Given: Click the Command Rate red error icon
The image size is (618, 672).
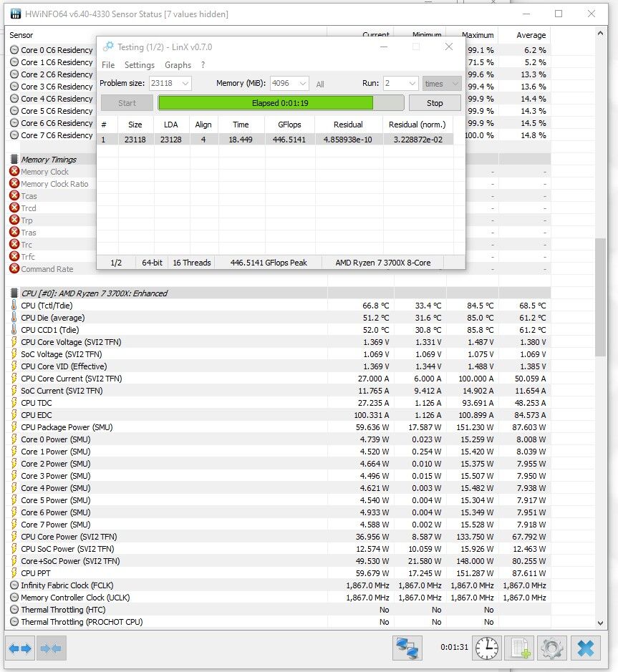Looking at the screenshot, I should (x=14, y=268).
